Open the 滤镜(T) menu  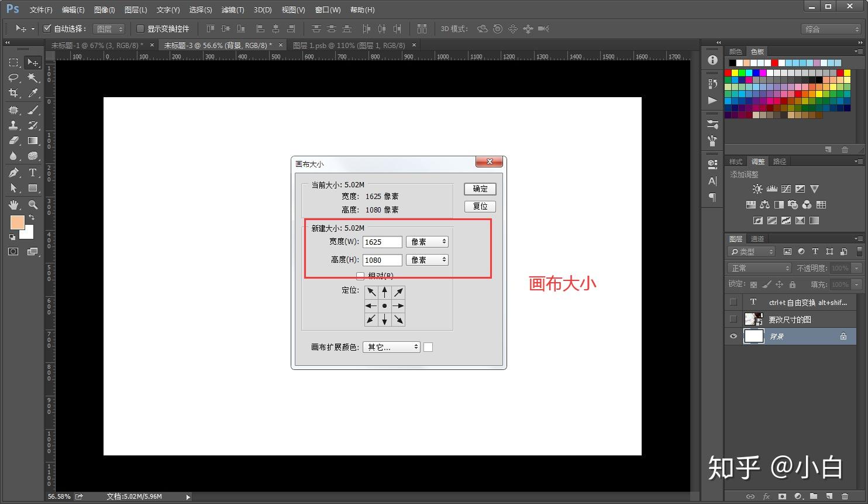[x=233, y=10]
